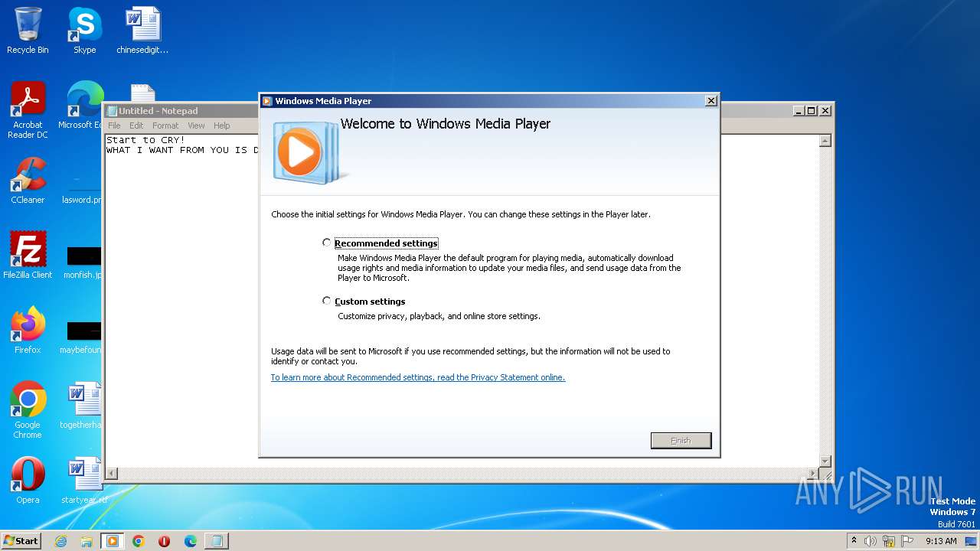Click the network tray icon

[x=889, y=541]
